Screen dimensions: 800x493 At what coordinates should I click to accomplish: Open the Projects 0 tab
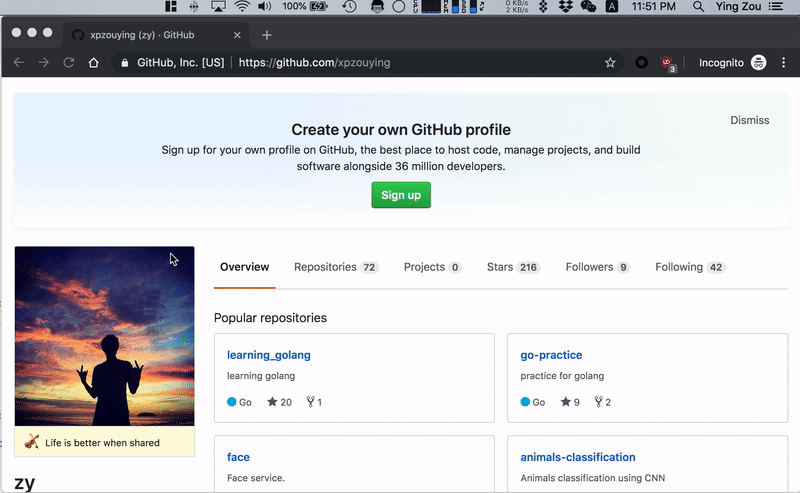[x=432, y=267]
